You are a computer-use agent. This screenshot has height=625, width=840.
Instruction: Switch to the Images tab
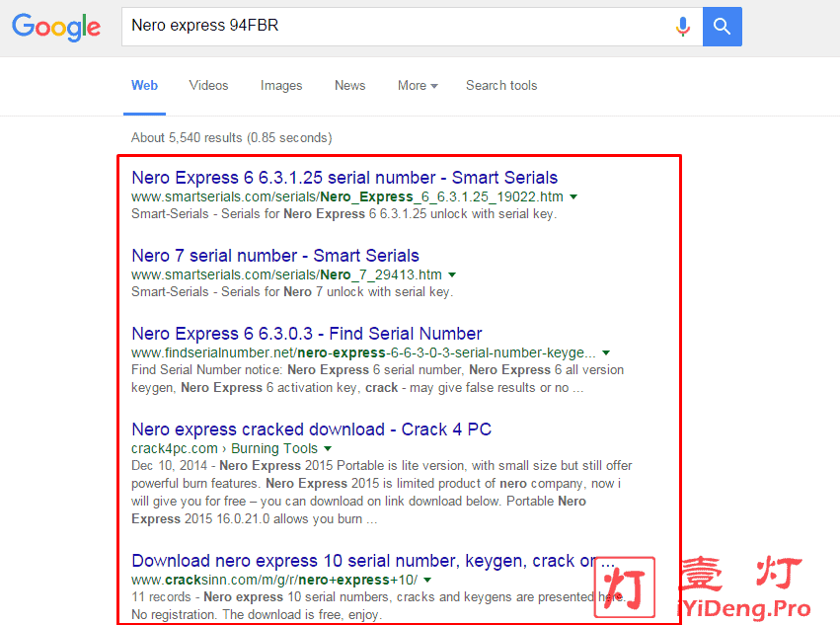(x=281, y=86)
